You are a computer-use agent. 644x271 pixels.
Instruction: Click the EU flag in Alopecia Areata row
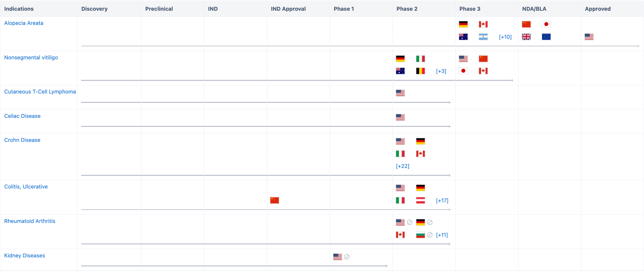pyautogui.click(x=546, y=37)
